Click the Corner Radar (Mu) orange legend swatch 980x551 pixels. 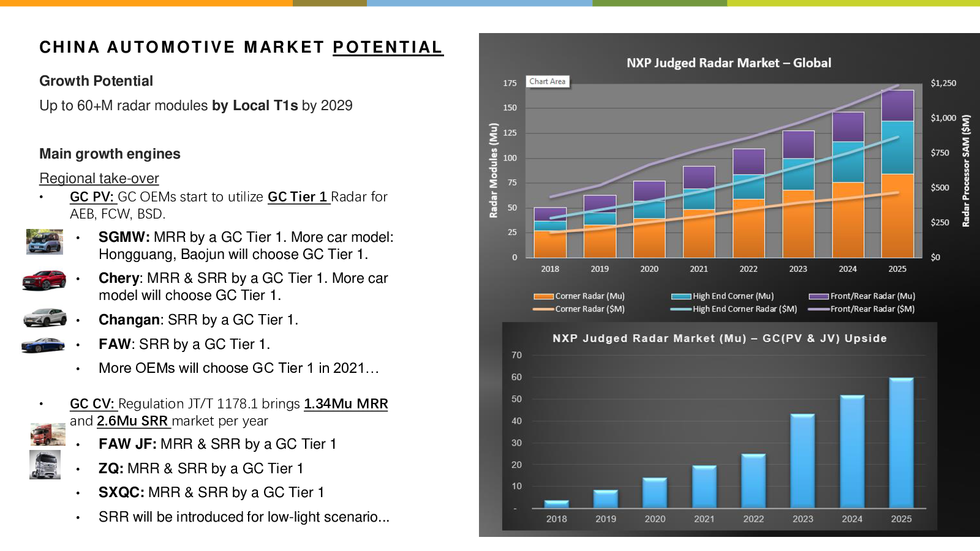[543, 296]
